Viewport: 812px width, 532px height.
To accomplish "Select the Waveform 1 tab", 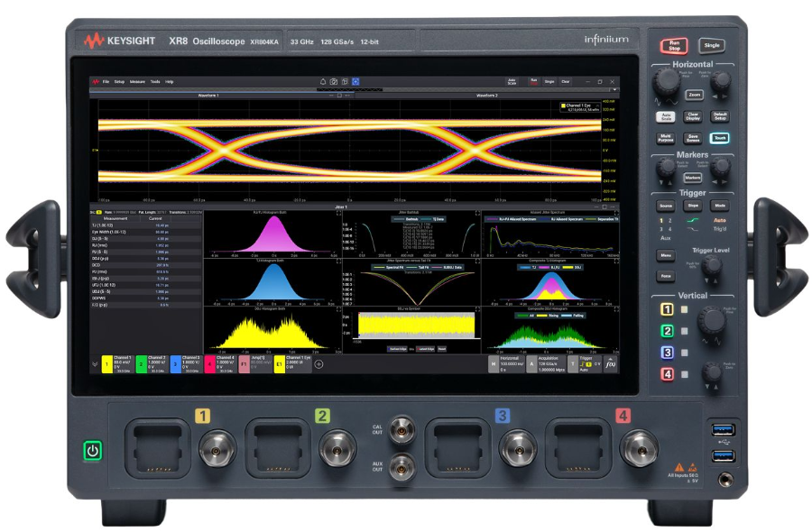I will (x=208, y=96).
